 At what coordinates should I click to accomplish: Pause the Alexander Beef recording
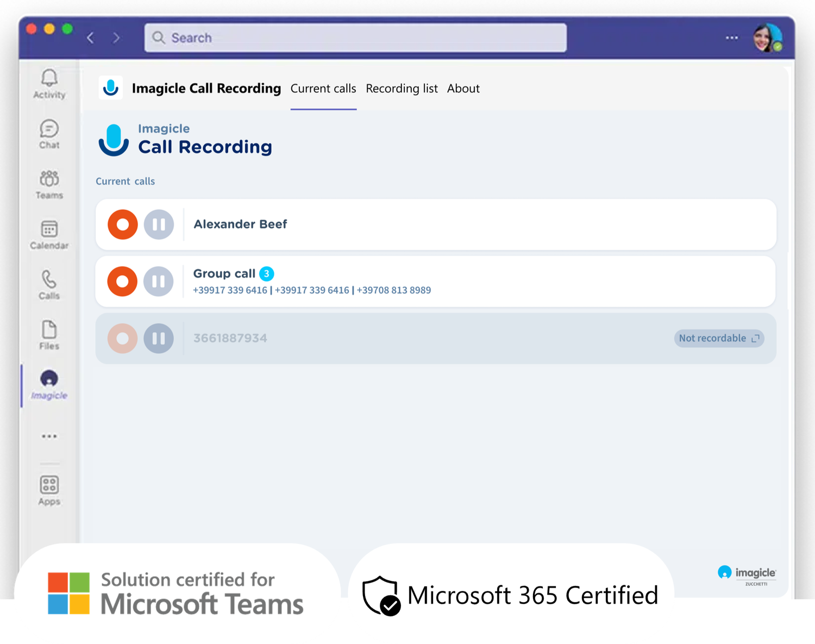click(159, 224)
